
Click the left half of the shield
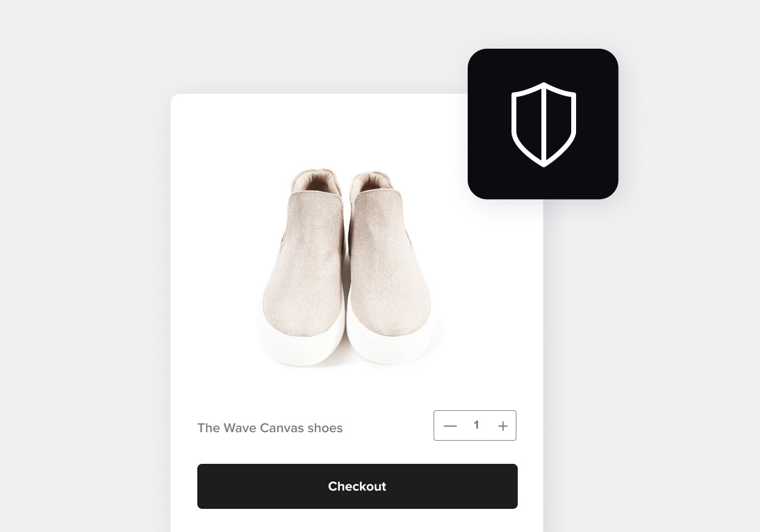click(x=527, y=124)
